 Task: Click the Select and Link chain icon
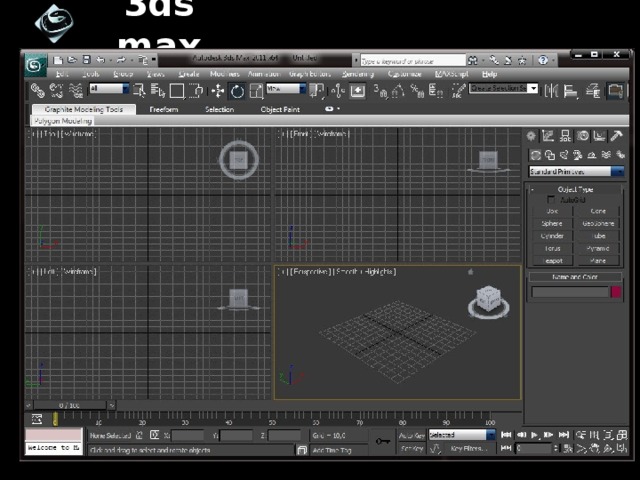tap(38, 91)
